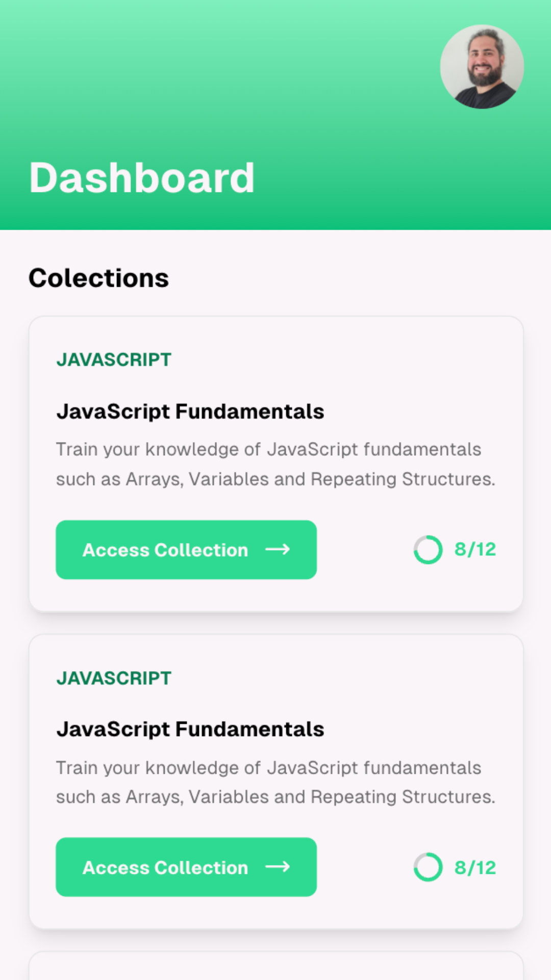Viewport: 551px width, 980px height.
Task: Click the arrow icon in first Access Collection button
Action: [278, 549]
